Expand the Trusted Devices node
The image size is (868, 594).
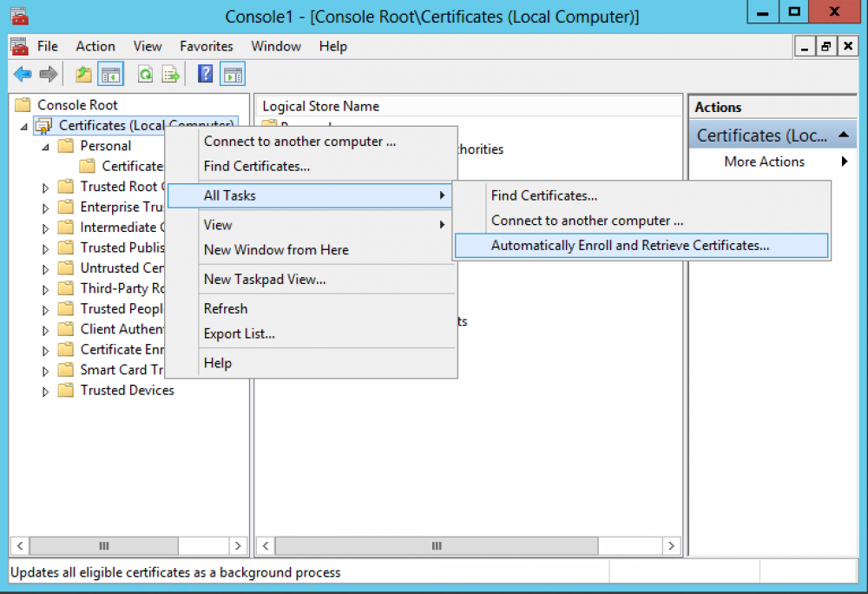[x=44, y=390]
